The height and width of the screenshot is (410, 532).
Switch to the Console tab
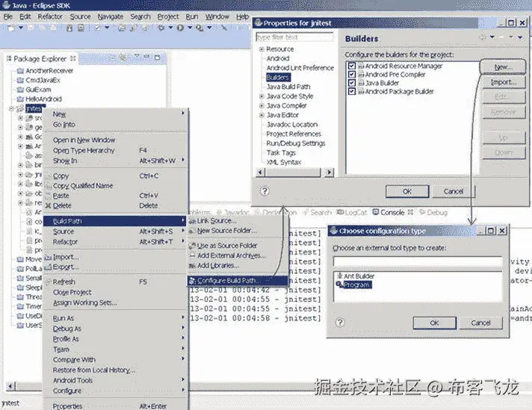coord(392,212)
